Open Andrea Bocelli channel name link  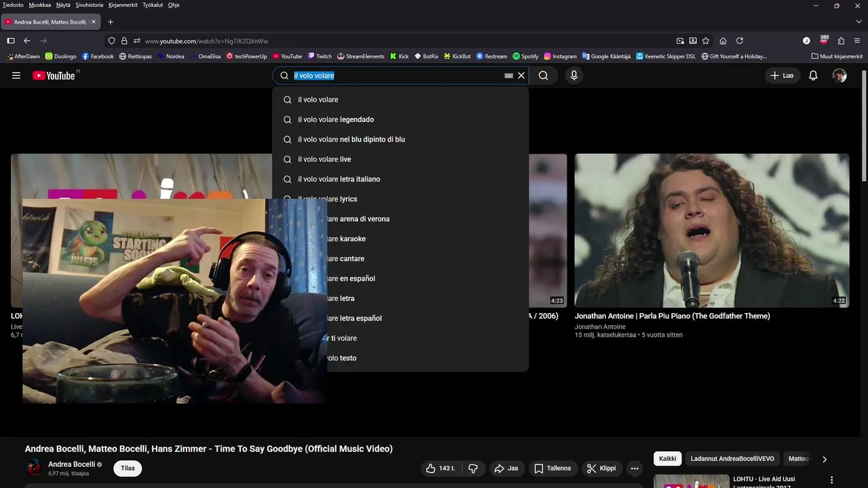(x=71, y=464)
